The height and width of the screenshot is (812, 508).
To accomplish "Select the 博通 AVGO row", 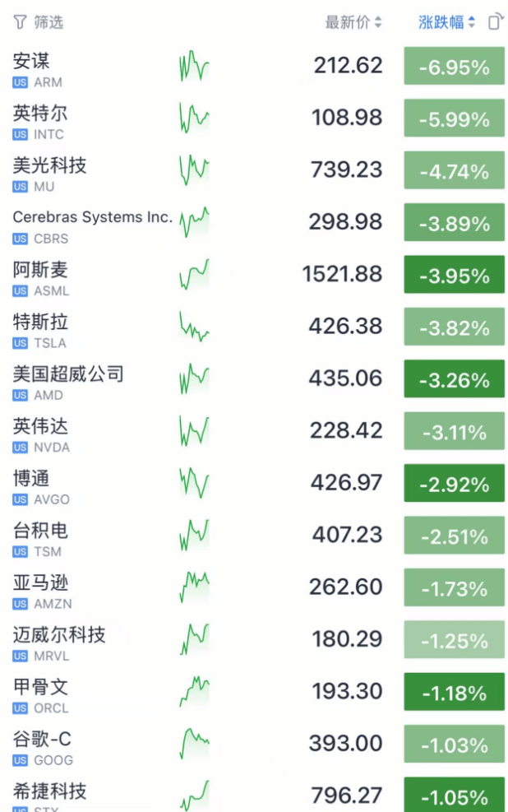I will coord(254,485).
